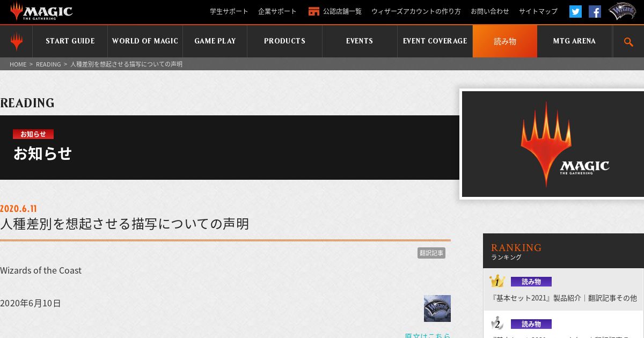This screenshot has width=644, height=338.
Task: Open the search magnifier icon
Action: (x=628, y=41)
